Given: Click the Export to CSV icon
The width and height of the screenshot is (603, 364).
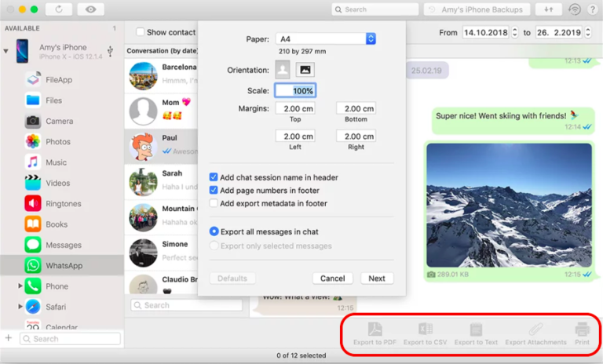Looking at the screenshot, I should pos(425,329).
